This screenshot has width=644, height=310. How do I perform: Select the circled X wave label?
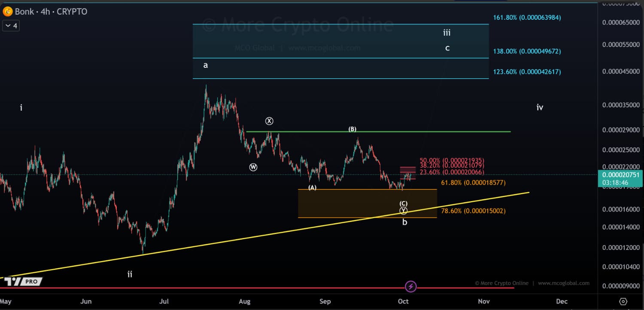(x=269, y=121)
